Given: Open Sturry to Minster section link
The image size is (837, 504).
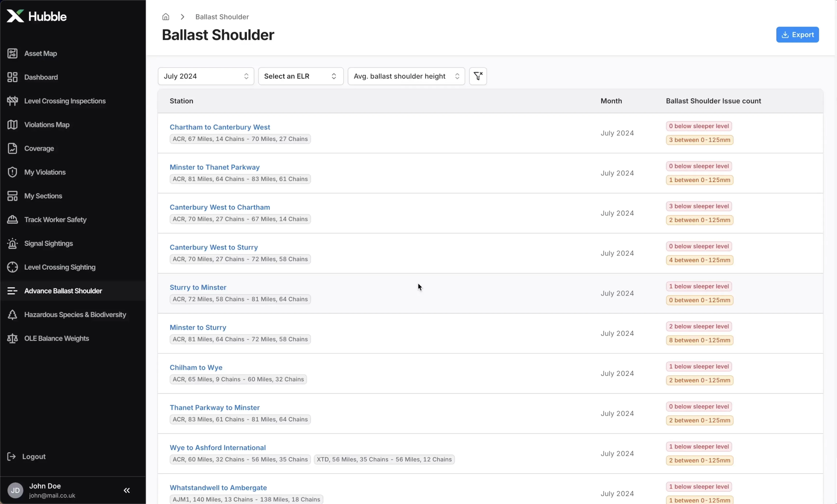Looking at the screenshot, I should point(198,287).
